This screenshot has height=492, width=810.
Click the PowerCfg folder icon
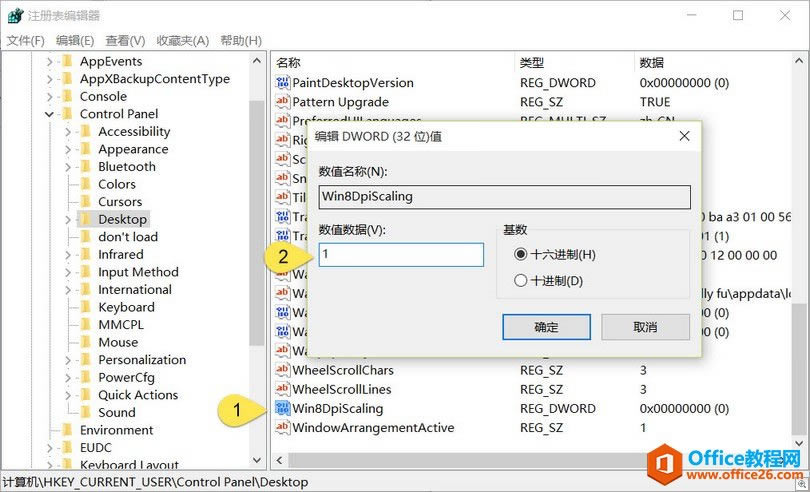point(86,378)
